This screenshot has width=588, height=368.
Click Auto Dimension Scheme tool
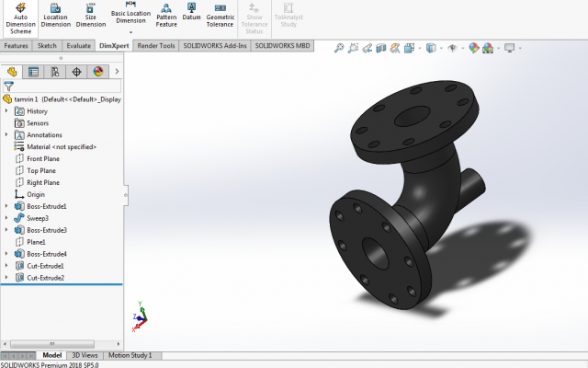pyautogui.click(x=20, y=18)
